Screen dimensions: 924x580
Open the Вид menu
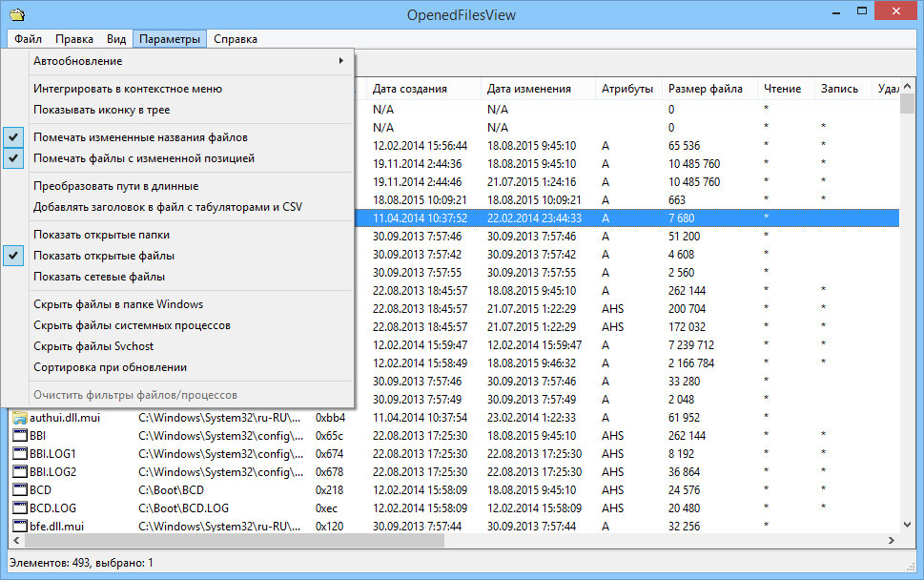[x=116, y=39]
